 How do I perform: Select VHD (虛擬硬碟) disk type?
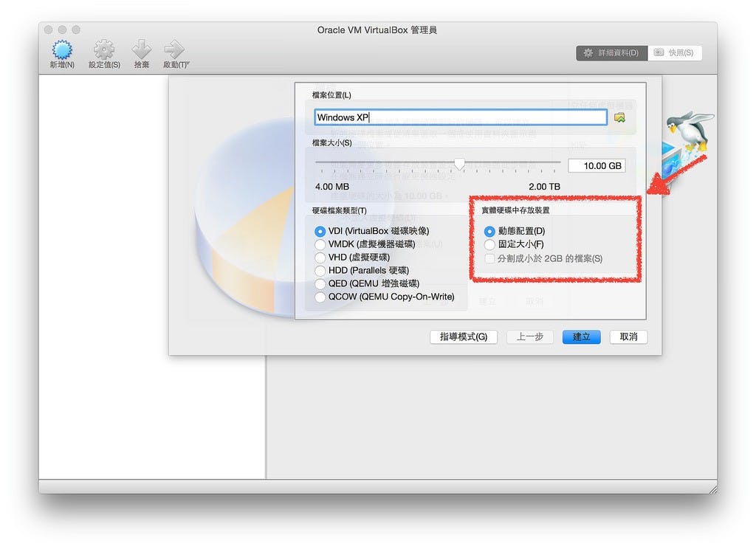[x=320, y=258]
